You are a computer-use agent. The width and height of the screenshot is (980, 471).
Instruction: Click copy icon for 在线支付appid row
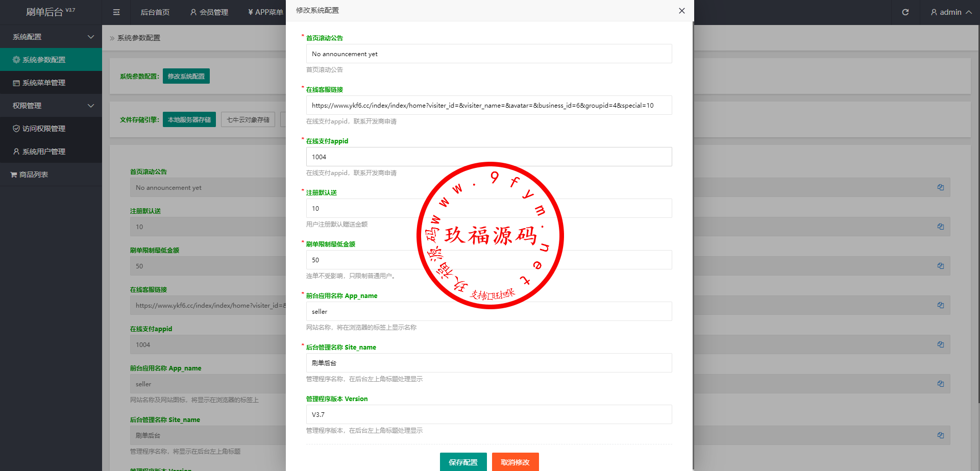click(x=940, y=344)
